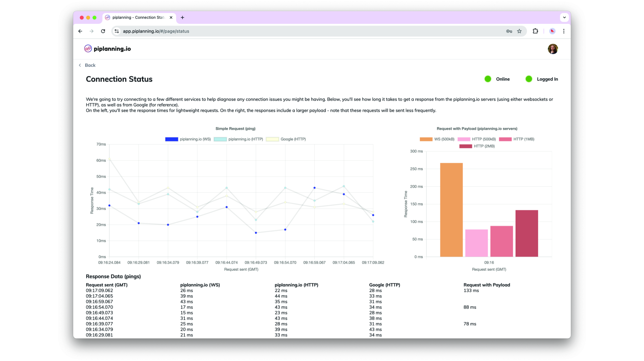644x361 pixels.
Task: Click the password key icon in the address bar
Action: click(x=509, y=31)
